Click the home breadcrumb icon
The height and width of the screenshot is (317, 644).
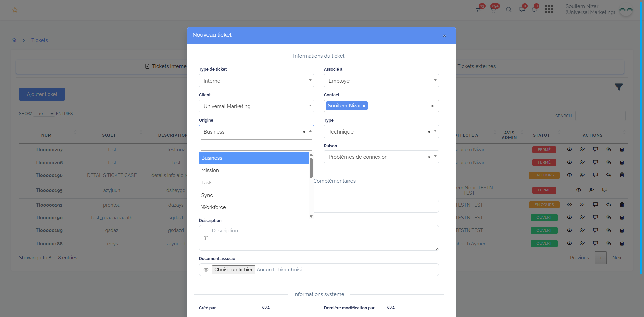coord(14,40)
